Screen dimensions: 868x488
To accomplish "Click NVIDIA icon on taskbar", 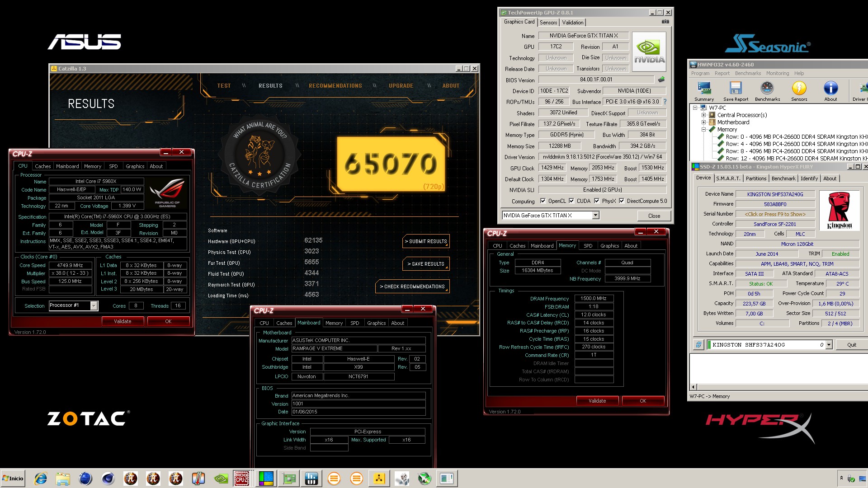I will click(x=221, y=479).
